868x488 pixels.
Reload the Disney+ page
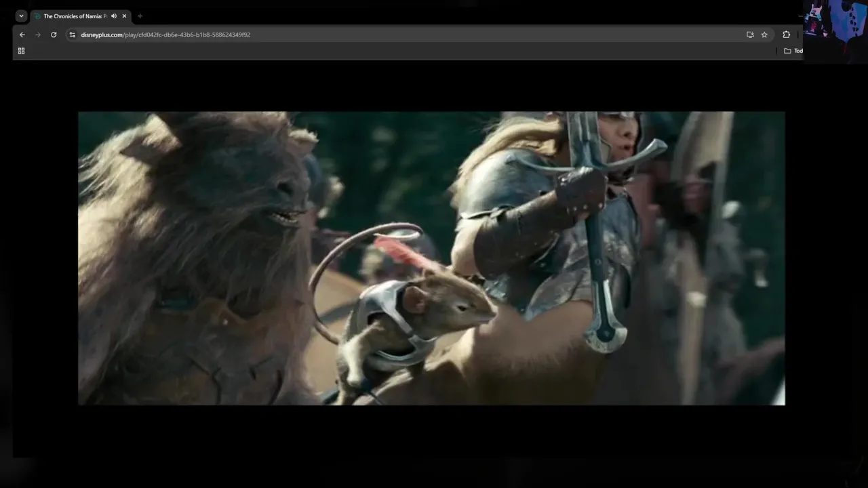point(54,35)
